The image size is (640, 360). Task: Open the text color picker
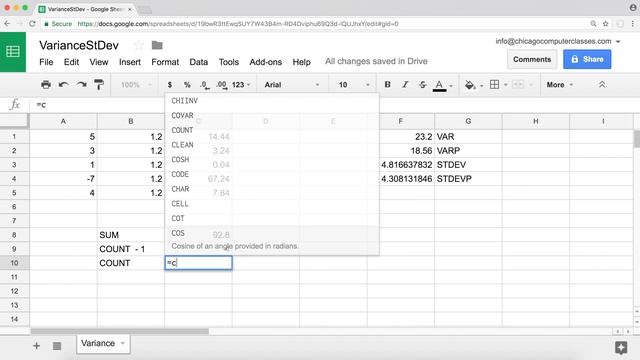439,85
